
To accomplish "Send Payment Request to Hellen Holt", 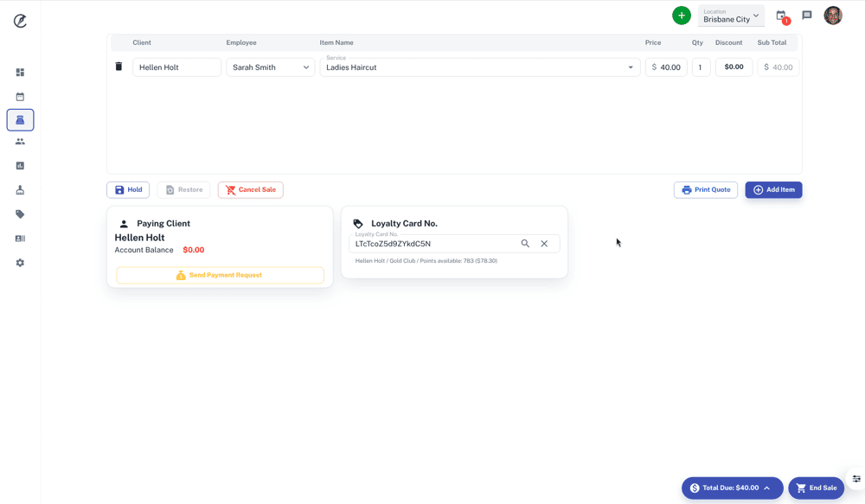I will pyautogui.click(x=220, y=275).
